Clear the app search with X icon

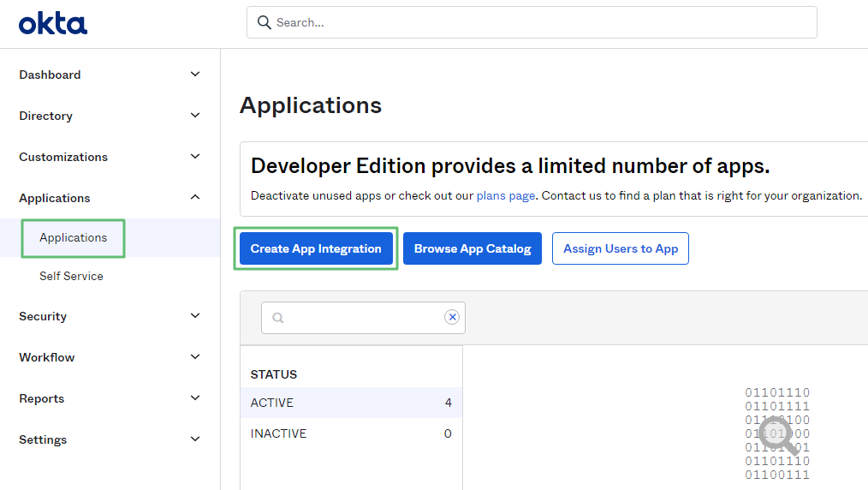(x=452, y=317)
